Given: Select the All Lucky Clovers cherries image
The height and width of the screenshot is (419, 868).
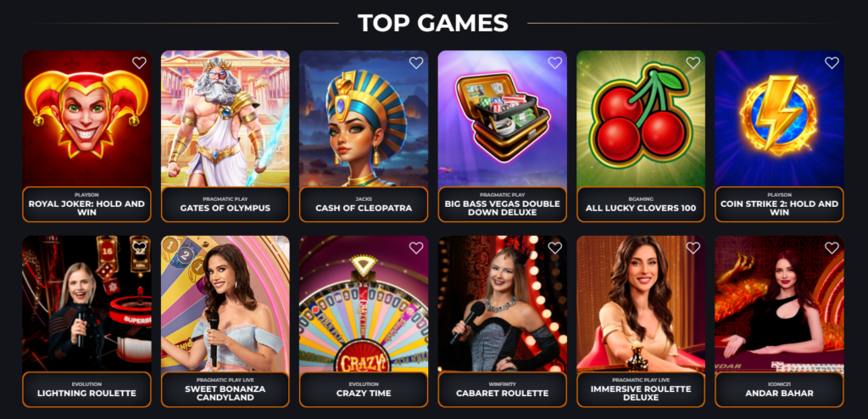Looking at the screenshot, I should click(x=641, y=119).
